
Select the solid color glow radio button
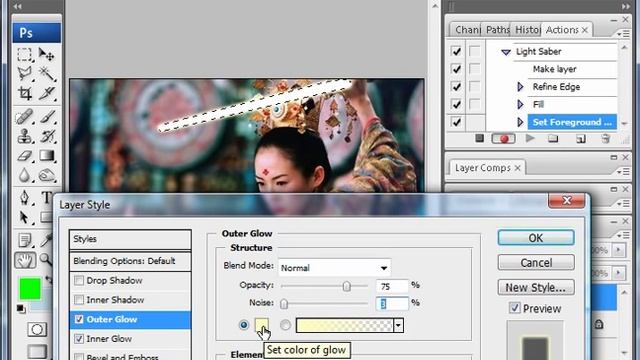pos(244,325)
